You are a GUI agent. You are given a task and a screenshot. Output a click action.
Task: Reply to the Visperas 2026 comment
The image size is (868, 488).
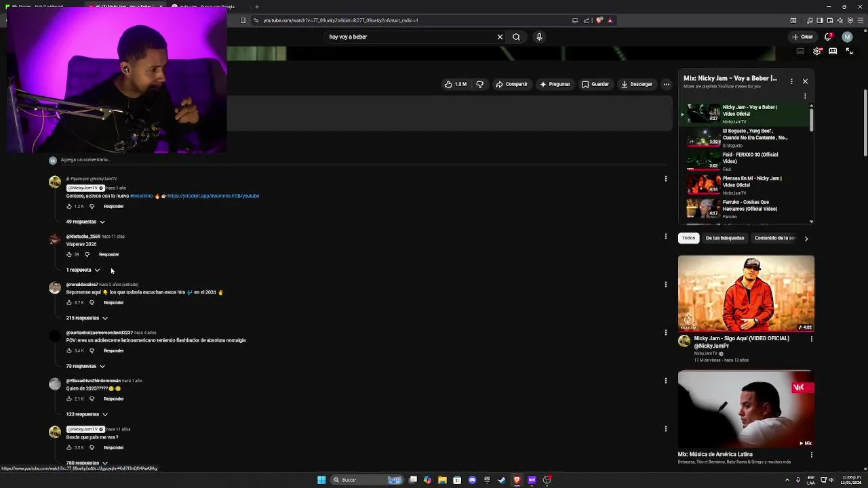108,254
